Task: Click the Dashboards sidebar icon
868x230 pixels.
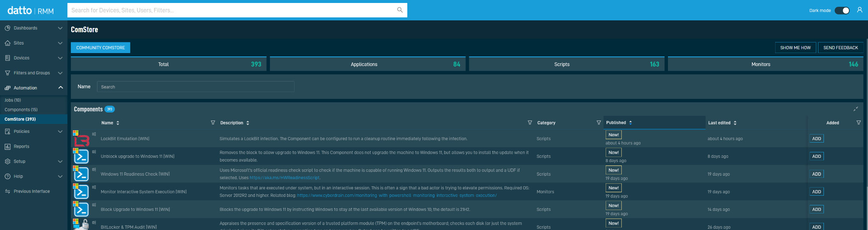Action: (8, 28)
